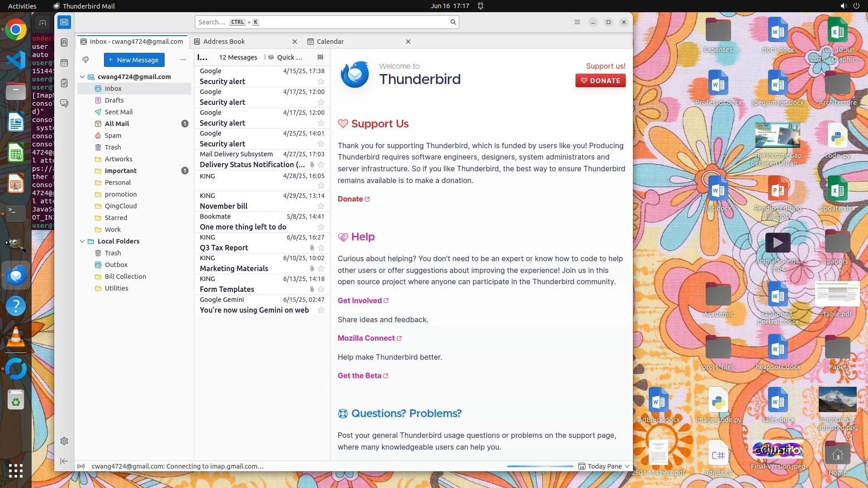Viewport: 868px width, 488px height.
Task: Open Thunderbird settings gear icon
Action: [x=64, y=441]
